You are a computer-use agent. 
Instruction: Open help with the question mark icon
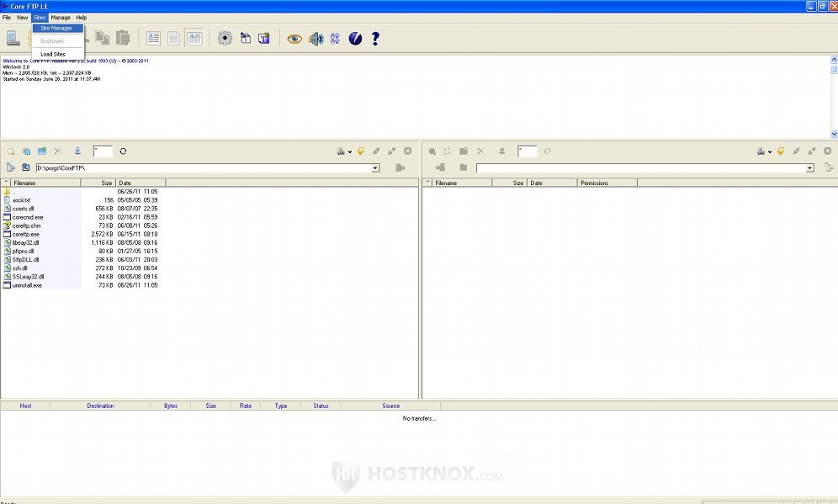[375, 39]
